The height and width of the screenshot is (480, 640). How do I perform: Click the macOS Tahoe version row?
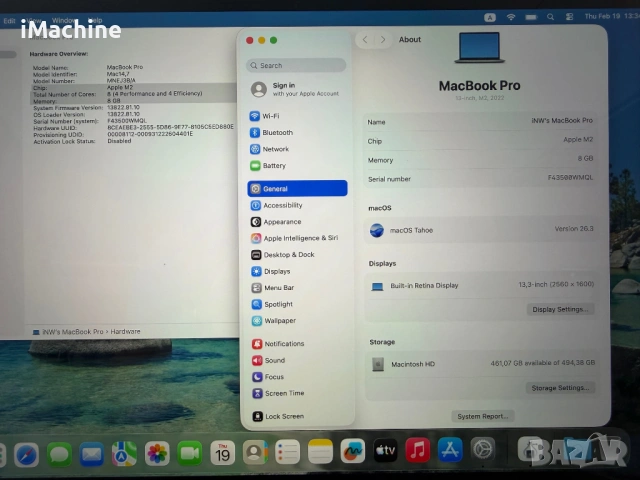[x=480, y=230]
